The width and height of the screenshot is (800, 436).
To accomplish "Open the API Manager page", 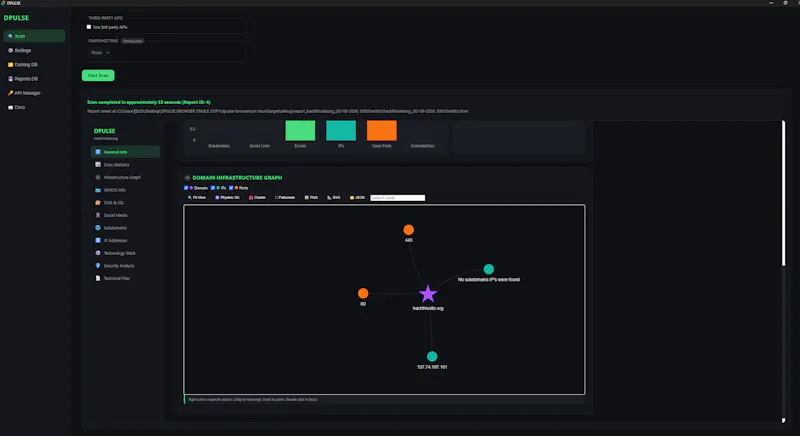I will click(x=34, y=93).
